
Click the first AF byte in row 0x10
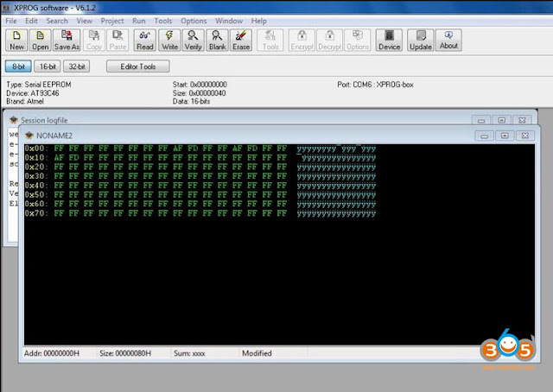59,157
